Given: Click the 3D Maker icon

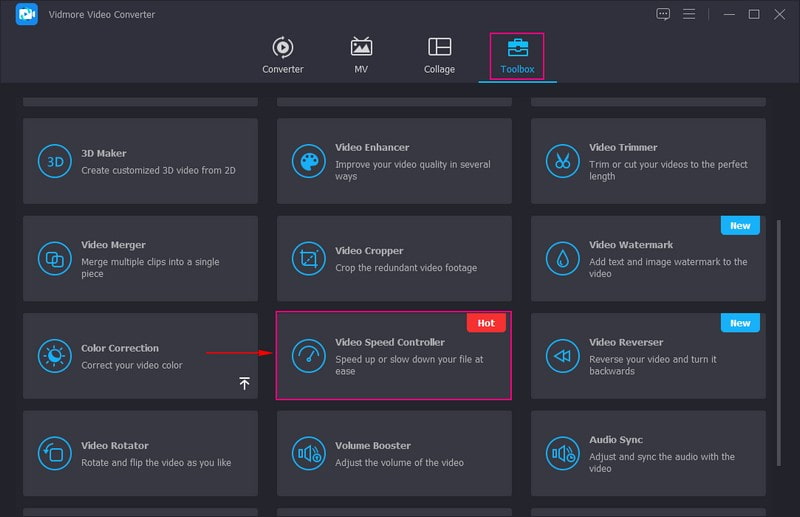Looking at the screenshot, I should tap(55, 161).
